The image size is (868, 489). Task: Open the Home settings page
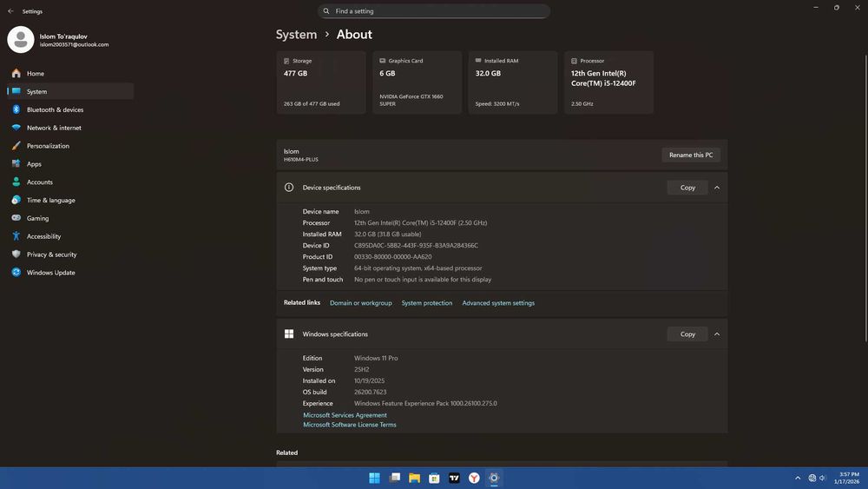tap(70, 73)
